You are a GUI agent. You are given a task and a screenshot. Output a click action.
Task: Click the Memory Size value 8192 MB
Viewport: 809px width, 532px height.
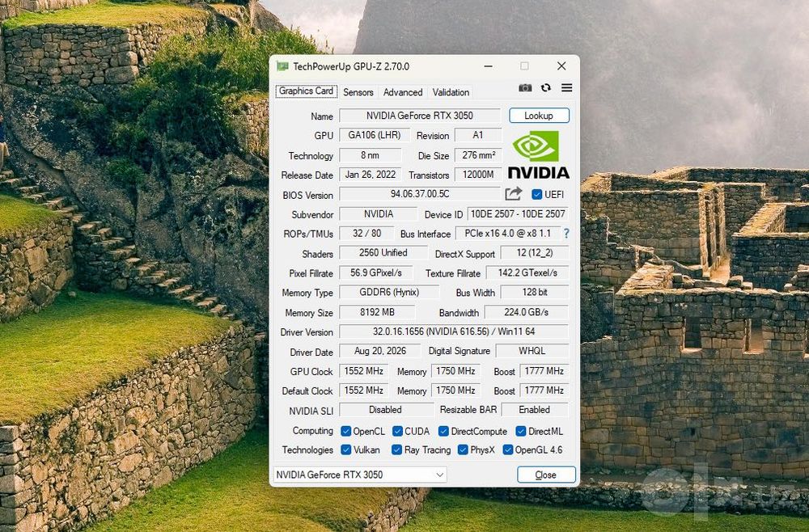tap(377, 312)
